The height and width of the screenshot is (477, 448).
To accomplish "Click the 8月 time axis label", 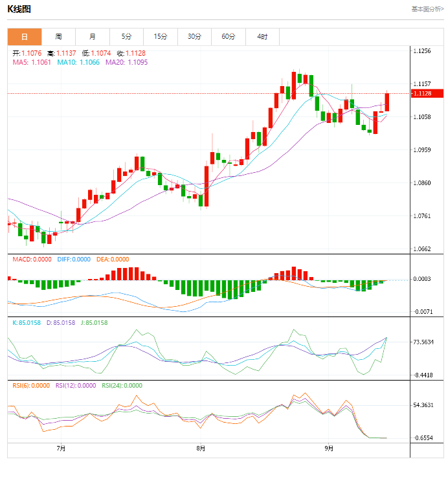I will click(201, 449).
